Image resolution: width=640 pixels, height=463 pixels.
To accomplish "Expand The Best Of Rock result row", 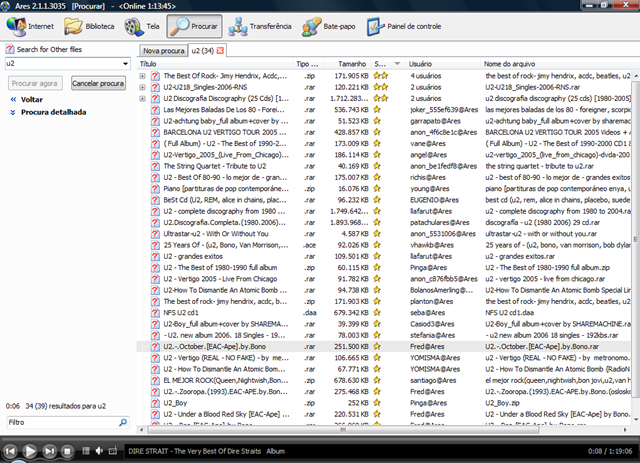I will pos(144,75).
